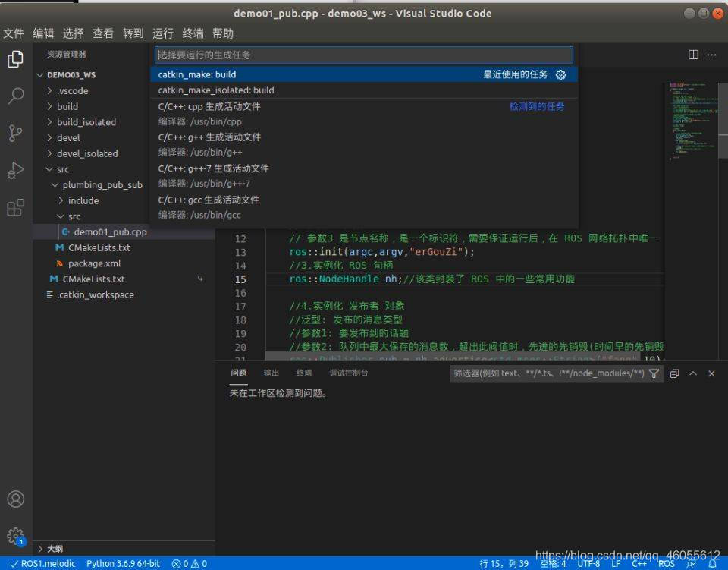Switch to the 问题 (Problems) tab

point(239,373)
